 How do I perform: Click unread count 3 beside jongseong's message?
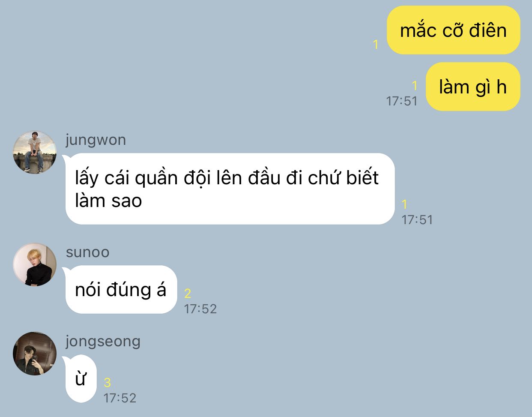[x=107, y=383]
